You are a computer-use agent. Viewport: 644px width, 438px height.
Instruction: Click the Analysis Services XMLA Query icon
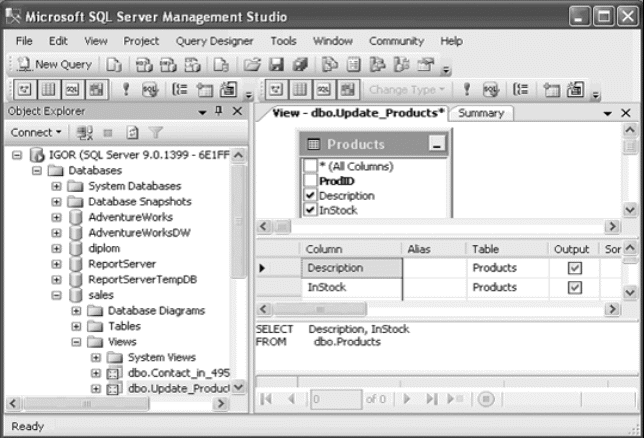coord(192,65)
